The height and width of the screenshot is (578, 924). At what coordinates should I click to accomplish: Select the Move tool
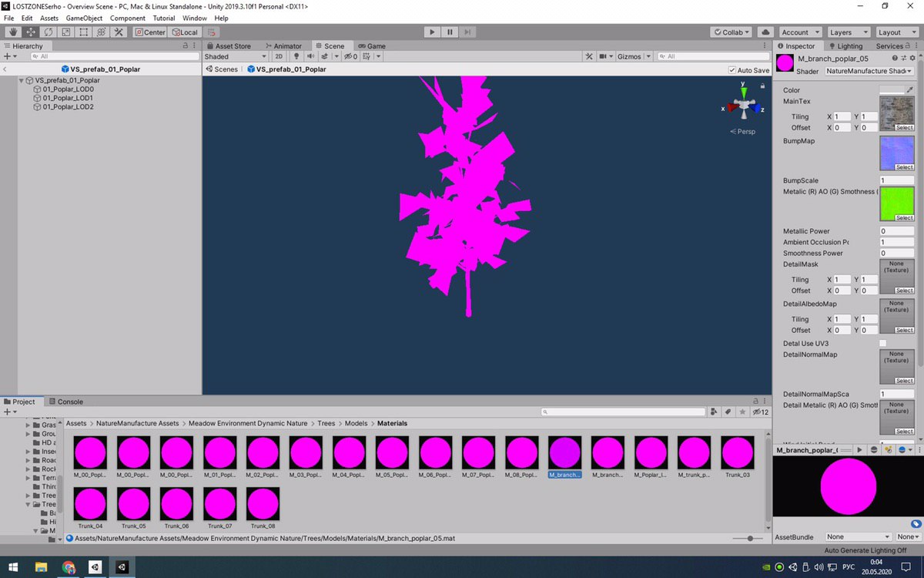30,32
